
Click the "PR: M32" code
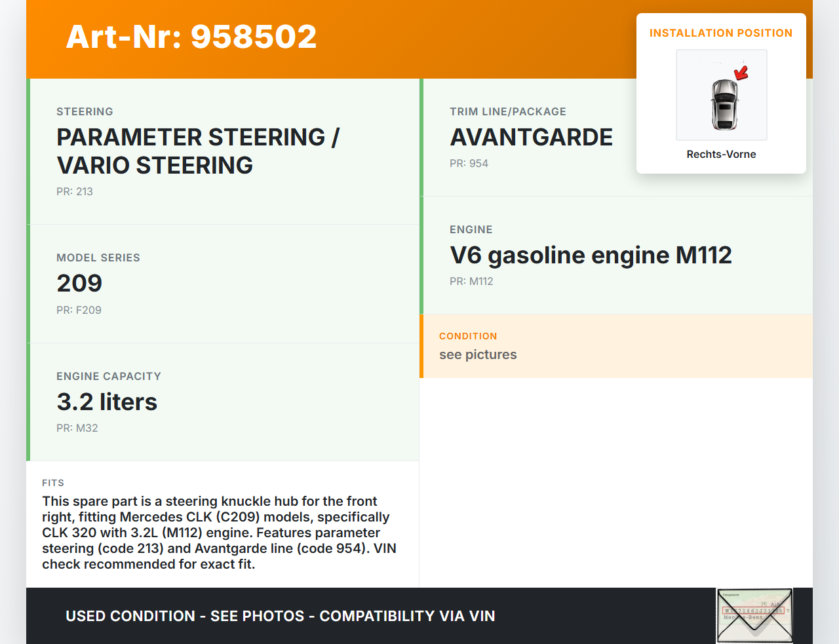point(77,428)
